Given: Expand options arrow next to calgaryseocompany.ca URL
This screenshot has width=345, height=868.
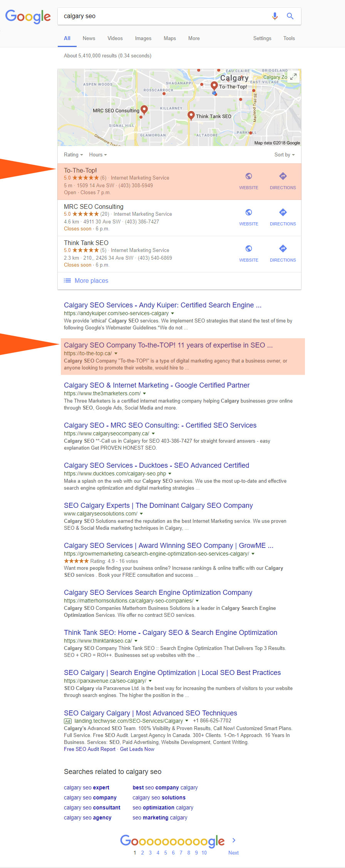Looking at the screenshot, I should 153,434.
